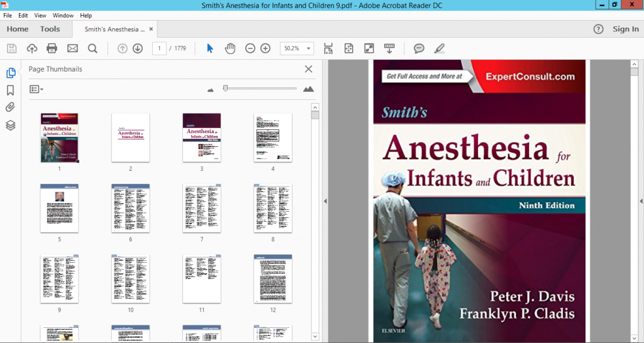The height and width of the screenshot is (343, 644).
Task: Select page 5 thumbnail with portrait
Action: click(x=59, y=209)
